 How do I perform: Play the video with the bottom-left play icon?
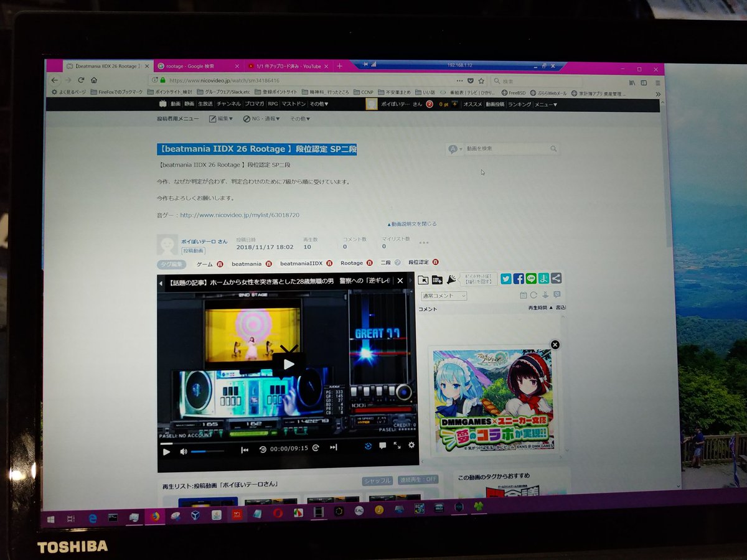(166, 451)
